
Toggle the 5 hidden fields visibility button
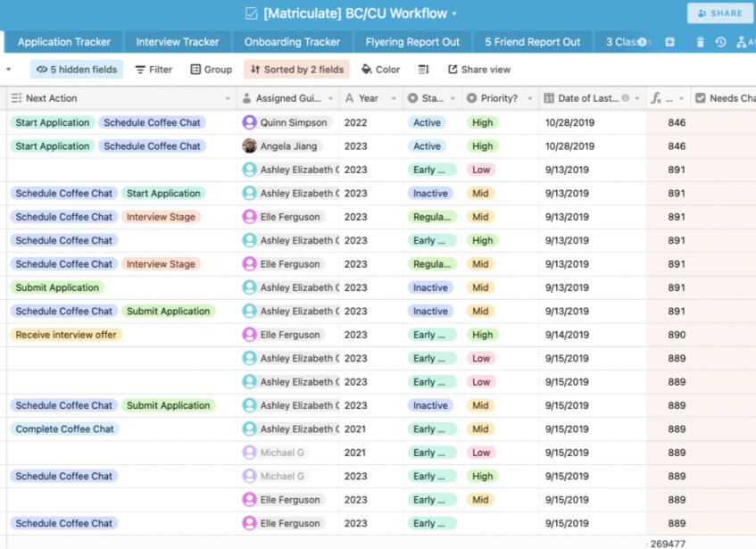click(x=76, y=70)
